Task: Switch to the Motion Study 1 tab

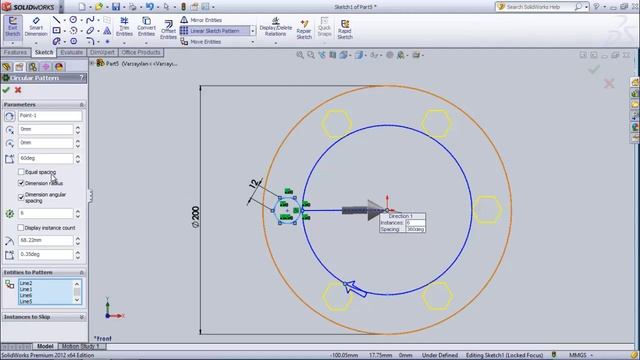Action: click(x=80, y=346)
